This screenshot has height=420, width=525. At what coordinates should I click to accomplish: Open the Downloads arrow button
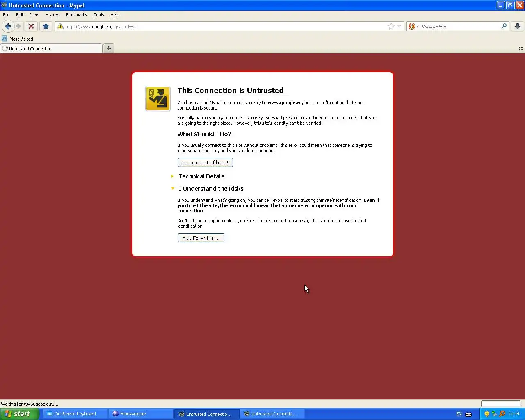click(518, 26)
